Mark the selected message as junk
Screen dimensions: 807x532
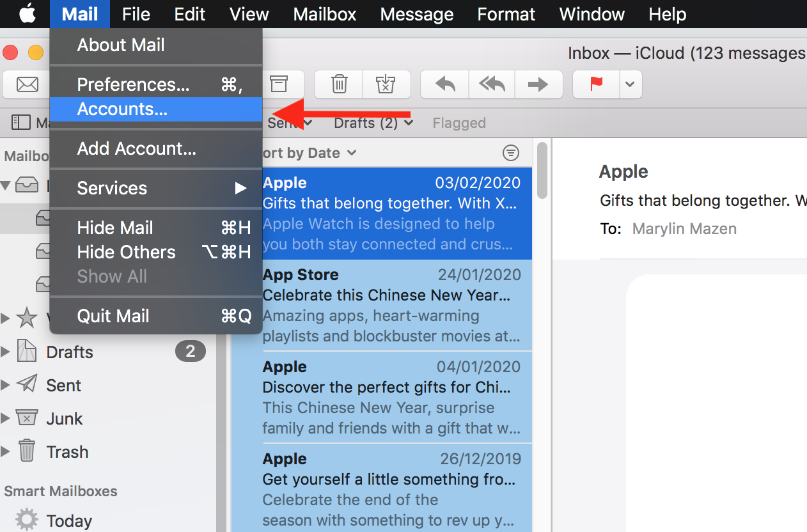click(x=386, y=84)
